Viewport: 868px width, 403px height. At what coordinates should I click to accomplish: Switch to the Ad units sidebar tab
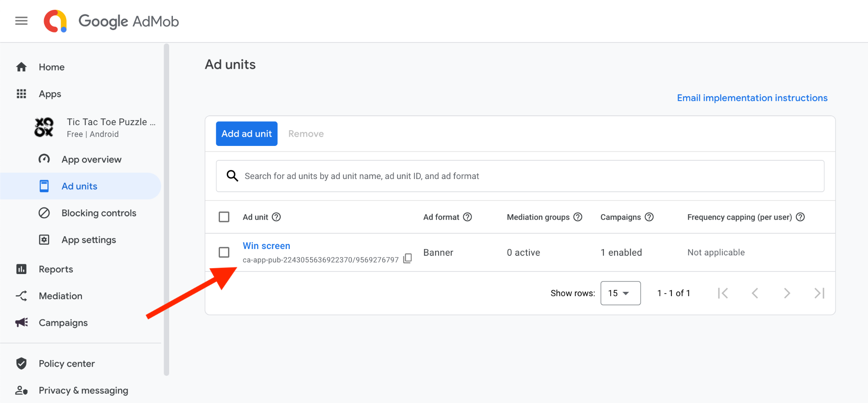pos(79,186)
